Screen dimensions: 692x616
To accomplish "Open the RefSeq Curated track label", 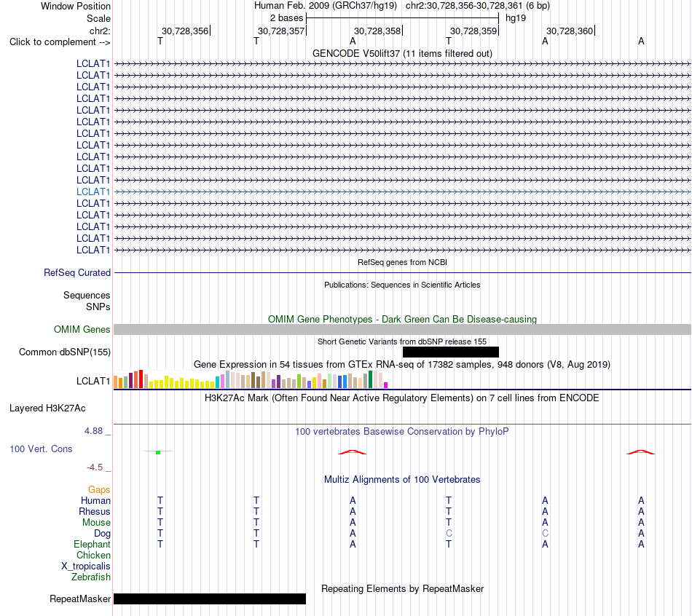I will coord(77,273).
